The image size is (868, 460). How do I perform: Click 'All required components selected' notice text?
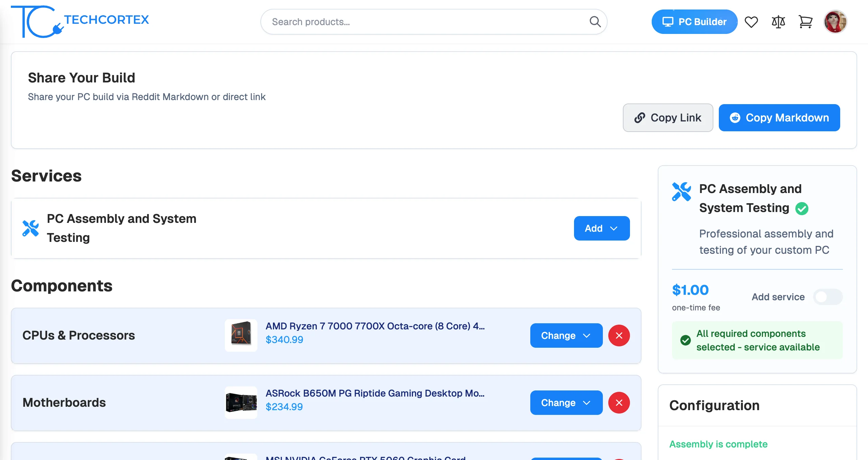pos(758,340)
